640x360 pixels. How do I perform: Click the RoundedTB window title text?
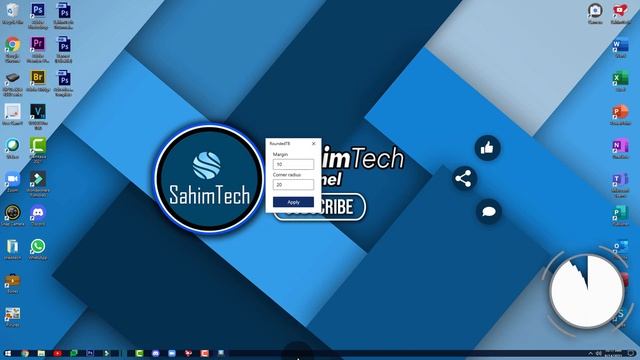(x=280, y=144)
